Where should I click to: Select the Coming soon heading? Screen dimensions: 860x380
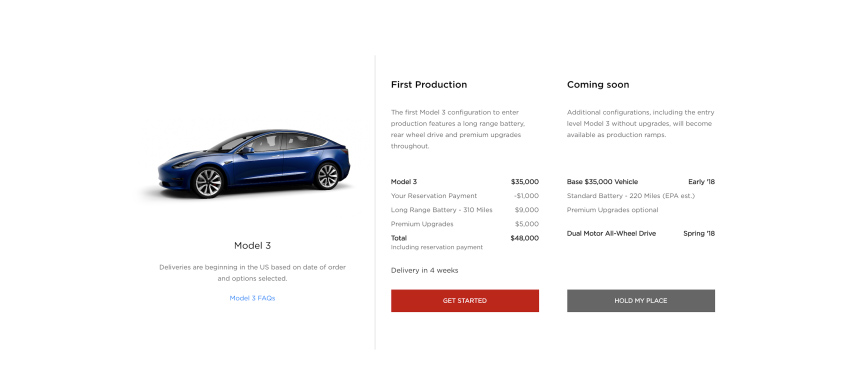598,84
